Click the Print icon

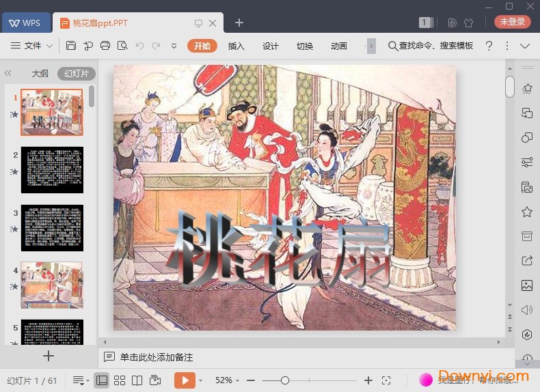(105, 46)
